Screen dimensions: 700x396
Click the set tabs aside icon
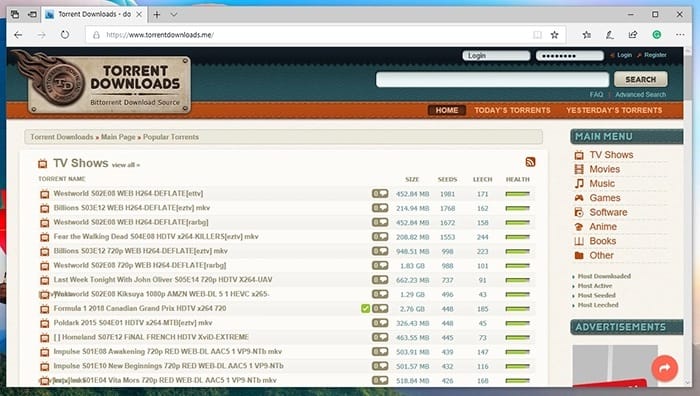[x=33, y=15]
